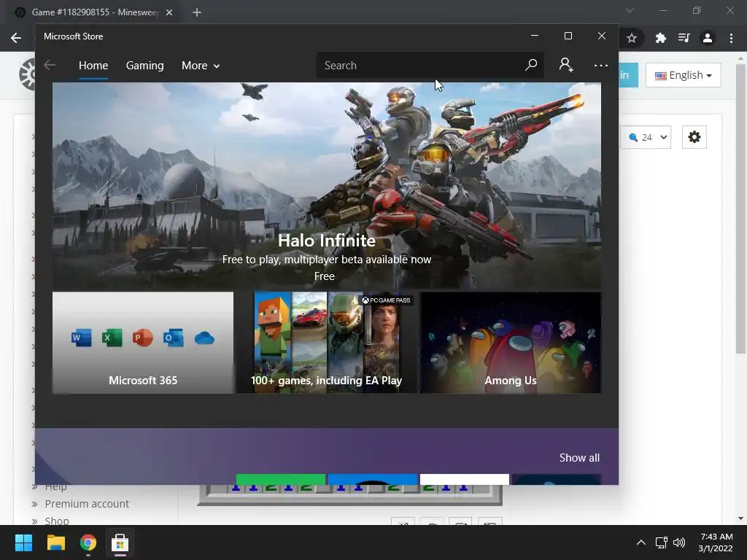
Task: Click the Store Search input field
Action: click(x=430, y=65)
